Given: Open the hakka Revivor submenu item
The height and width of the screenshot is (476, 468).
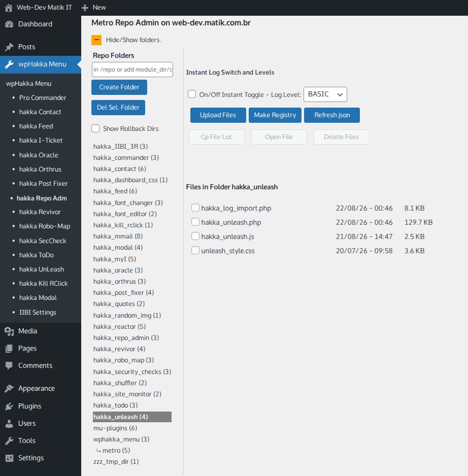Looking at the screenshot, I should pos(40,212).
